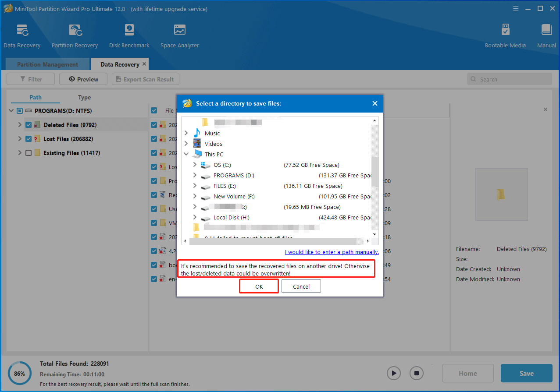Launch Partition Recovery tool

pyautogui.click(x=75, y=36)
